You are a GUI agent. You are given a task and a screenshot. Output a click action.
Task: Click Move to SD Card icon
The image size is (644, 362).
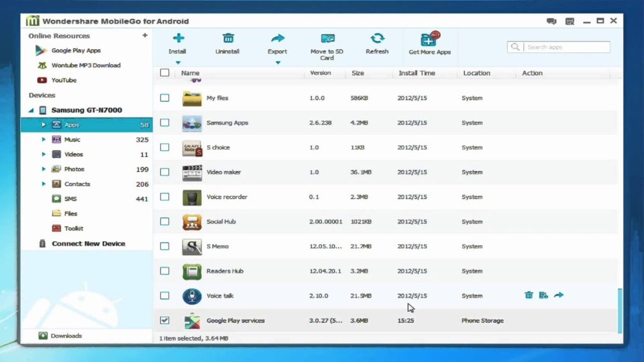[327, 38]
